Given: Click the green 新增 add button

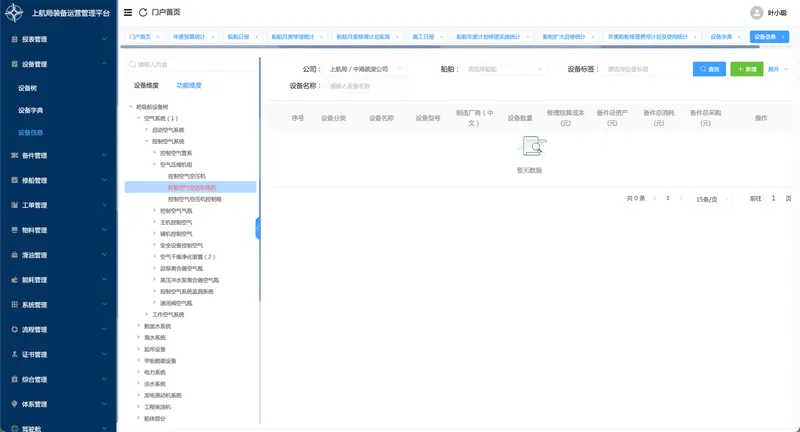Looking at the screenshot, I should (x=747, y=69).
